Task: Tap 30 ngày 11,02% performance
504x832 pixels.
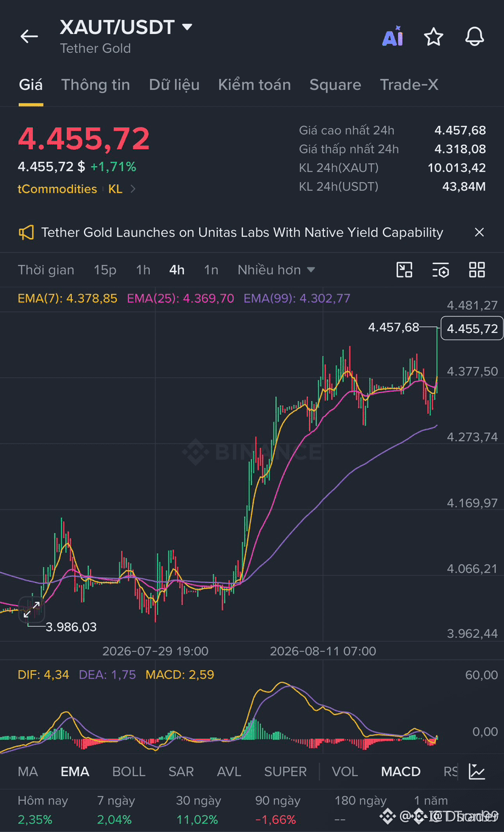Action: pyautogui.click(x=198, y=810)
